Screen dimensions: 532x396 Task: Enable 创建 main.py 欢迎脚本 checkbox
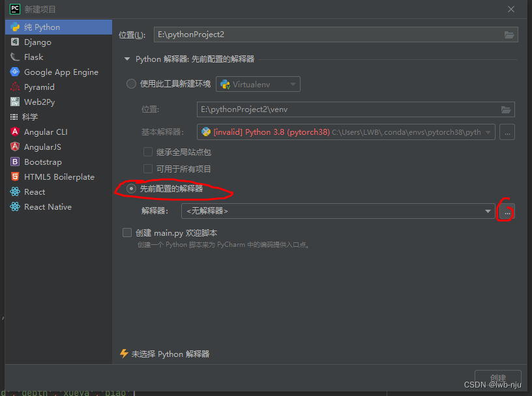tap(127, 233)
